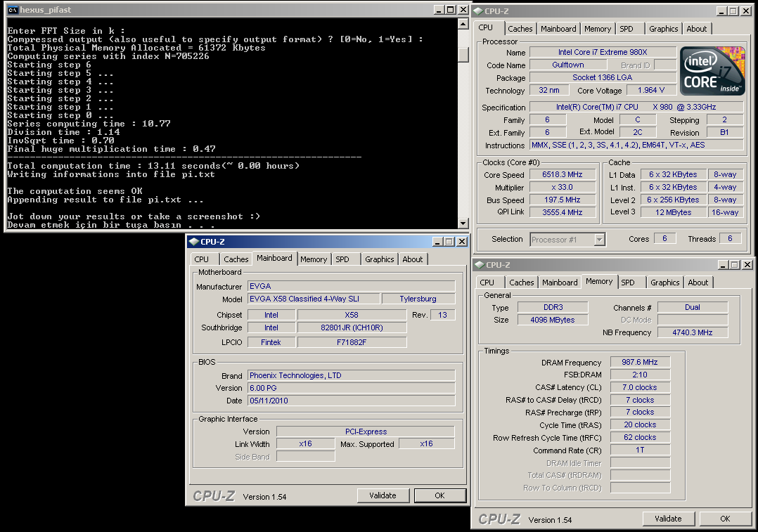Switch to Memory tab in the Mainboard CPU-Z window
Viewport: 758px width, 532px height.
pos(314,259)
